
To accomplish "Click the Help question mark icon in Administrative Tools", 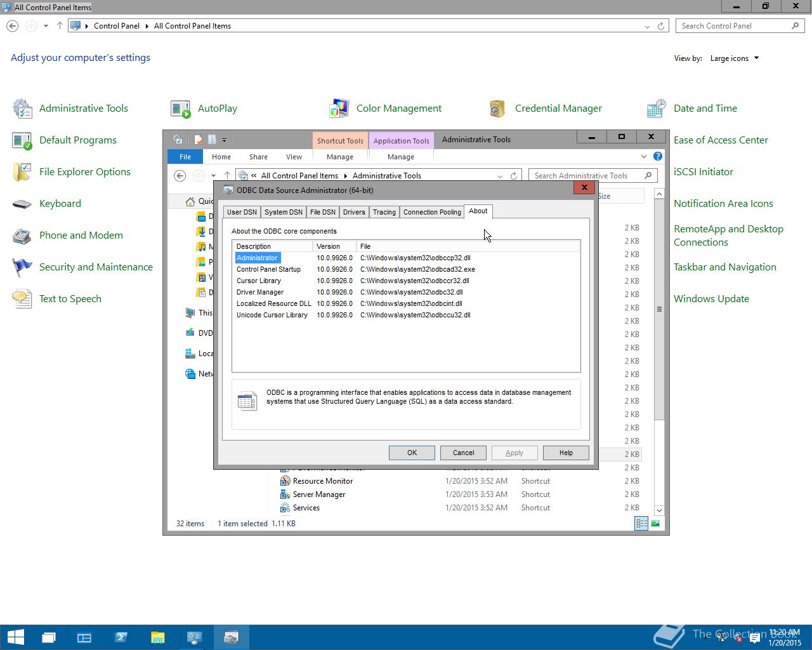I will point(658,156).
